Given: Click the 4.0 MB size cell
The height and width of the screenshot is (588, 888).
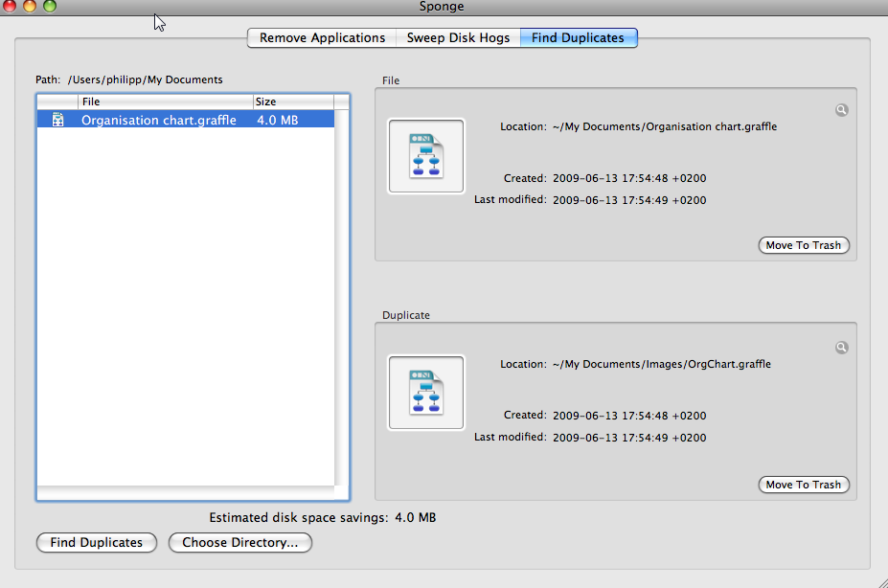Looking at the screenshot, I should click(278, 120).
